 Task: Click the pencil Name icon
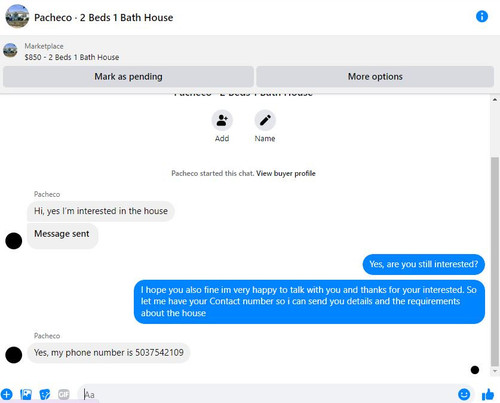point(265,120)
